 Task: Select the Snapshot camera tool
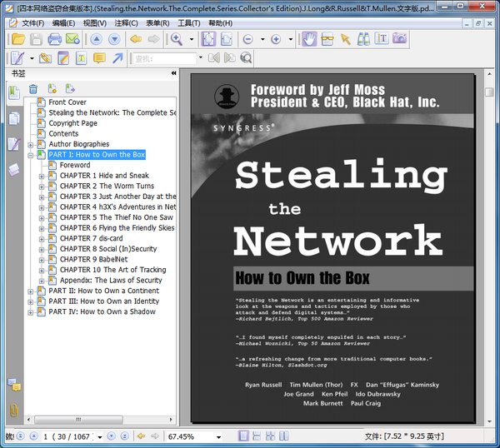coord(399,39)
